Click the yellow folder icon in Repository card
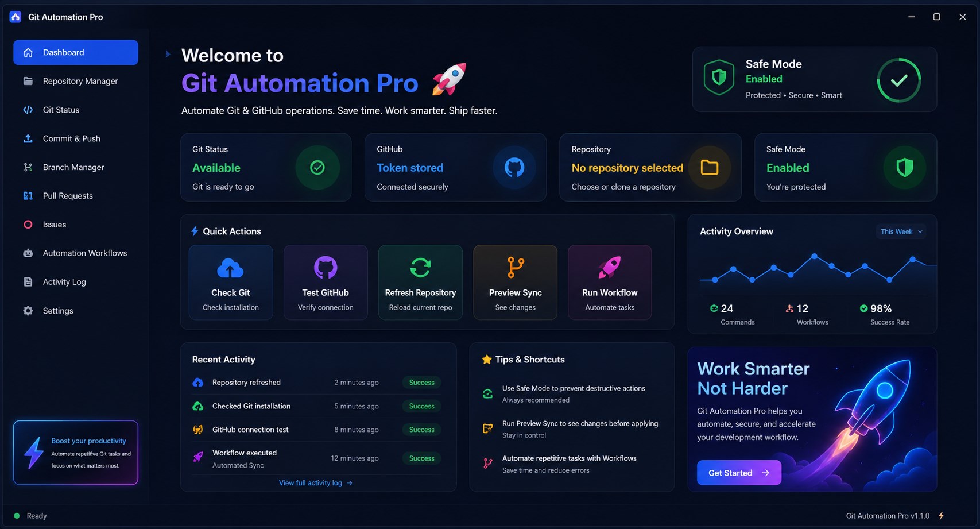Image resolution: width=980 pixels, height=529 pixels. point(710,167)
